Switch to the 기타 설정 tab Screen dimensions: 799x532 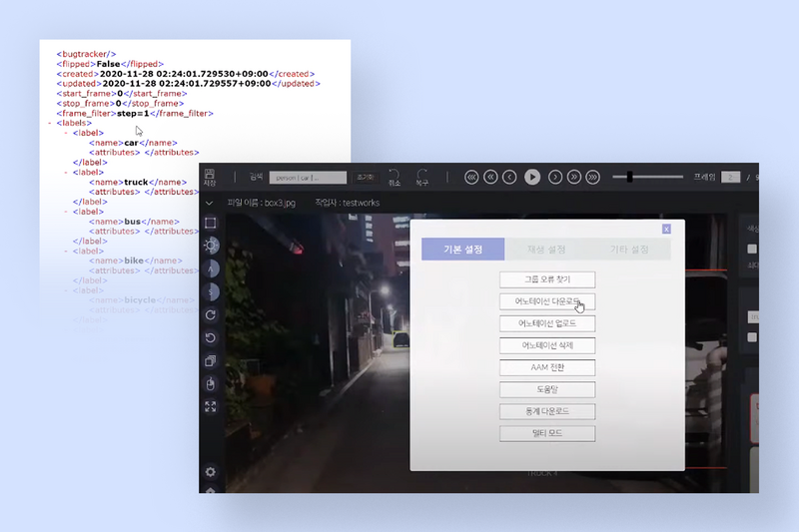pos(629,249)
